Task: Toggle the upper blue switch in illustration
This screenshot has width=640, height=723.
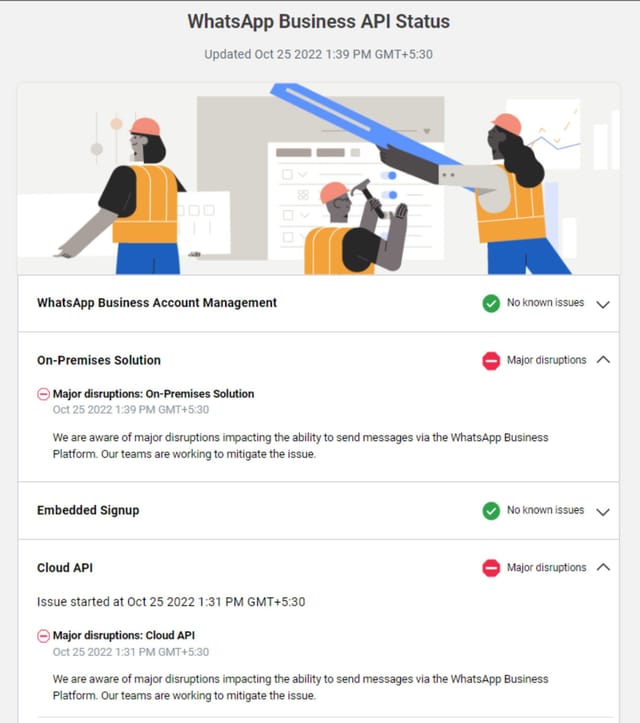Action: (x=388, y=175)
